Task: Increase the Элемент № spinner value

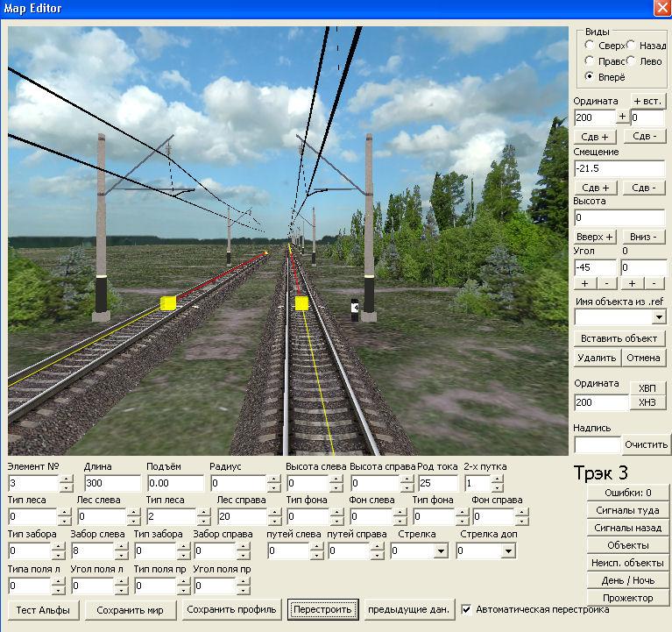Action: (67, 479)
